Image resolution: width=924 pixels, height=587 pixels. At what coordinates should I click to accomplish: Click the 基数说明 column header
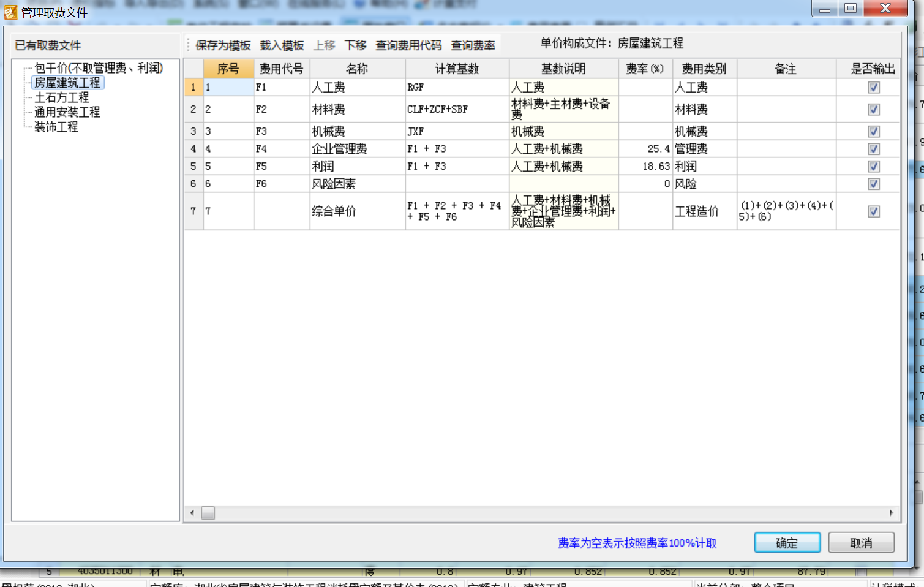click(563, 69)
